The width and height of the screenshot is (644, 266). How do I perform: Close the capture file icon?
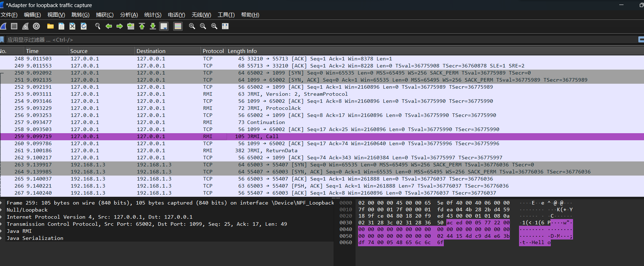click(x=72, y=26)
